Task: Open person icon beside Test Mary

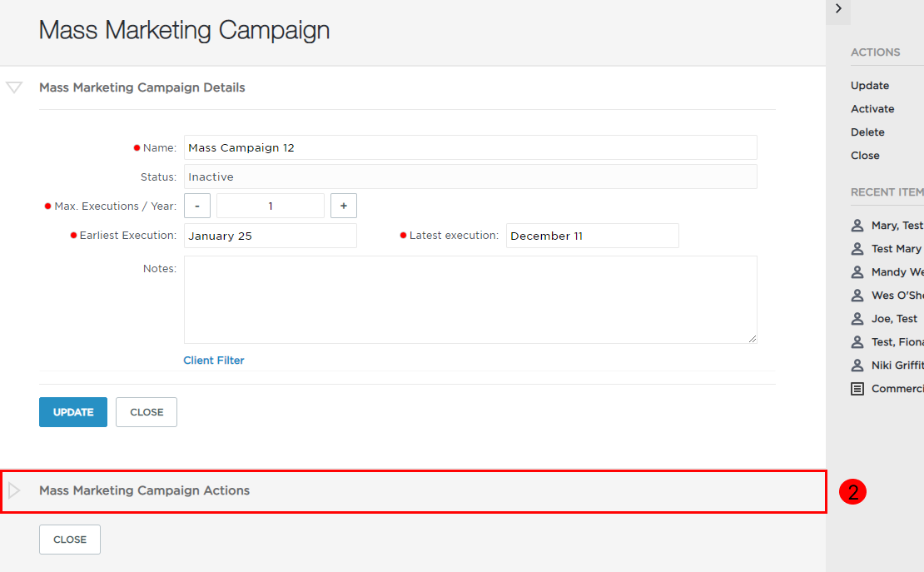Action: (x=857, y=249)
